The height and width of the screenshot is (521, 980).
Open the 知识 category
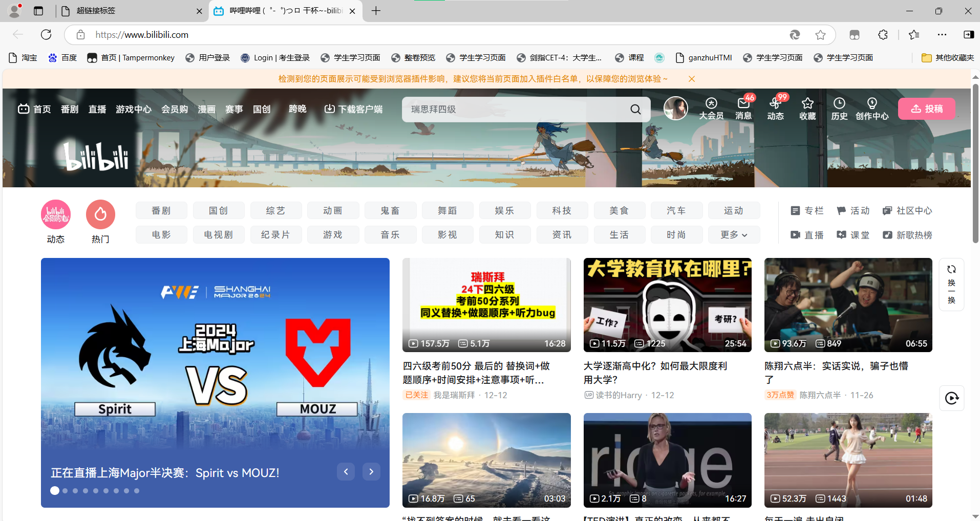(x=504, y=234)
